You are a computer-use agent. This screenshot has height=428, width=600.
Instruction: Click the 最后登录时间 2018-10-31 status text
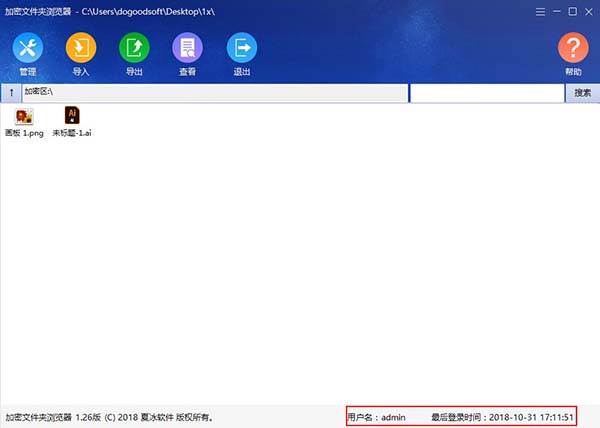click(502, 417)
